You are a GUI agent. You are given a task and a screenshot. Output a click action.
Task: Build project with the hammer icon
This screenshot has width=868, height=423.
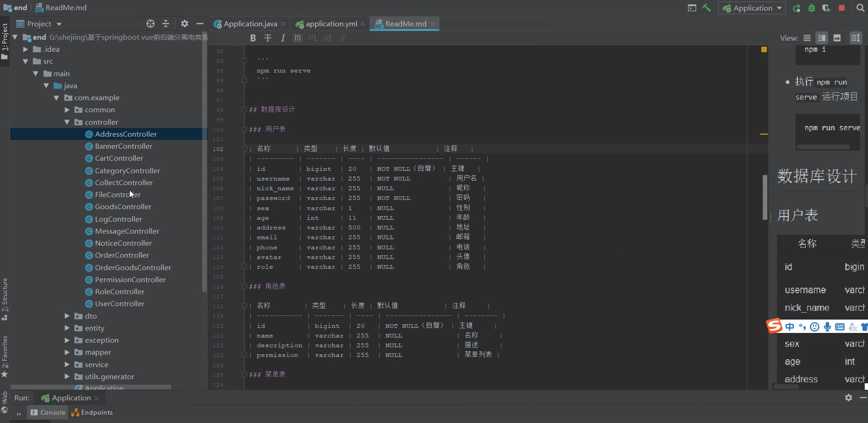click(706, 8)
